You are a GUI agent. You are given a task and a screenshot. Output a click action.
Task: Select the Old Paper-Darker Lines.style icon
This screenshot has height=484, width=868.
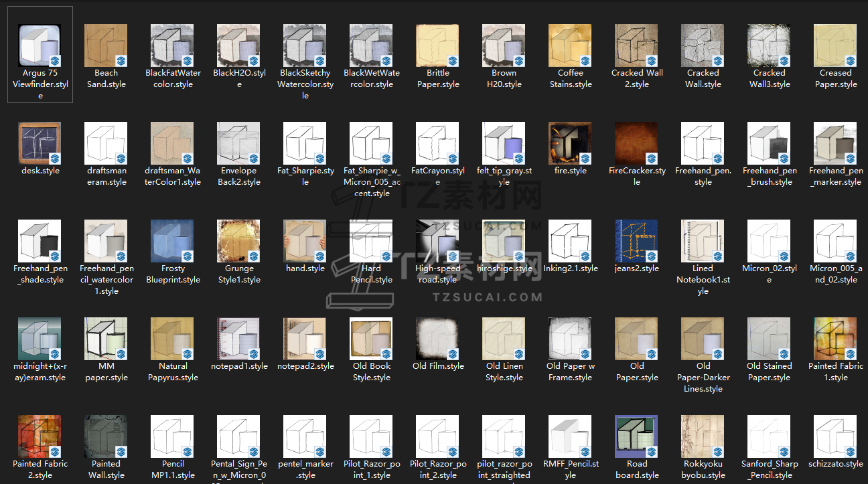coord(703,339)
